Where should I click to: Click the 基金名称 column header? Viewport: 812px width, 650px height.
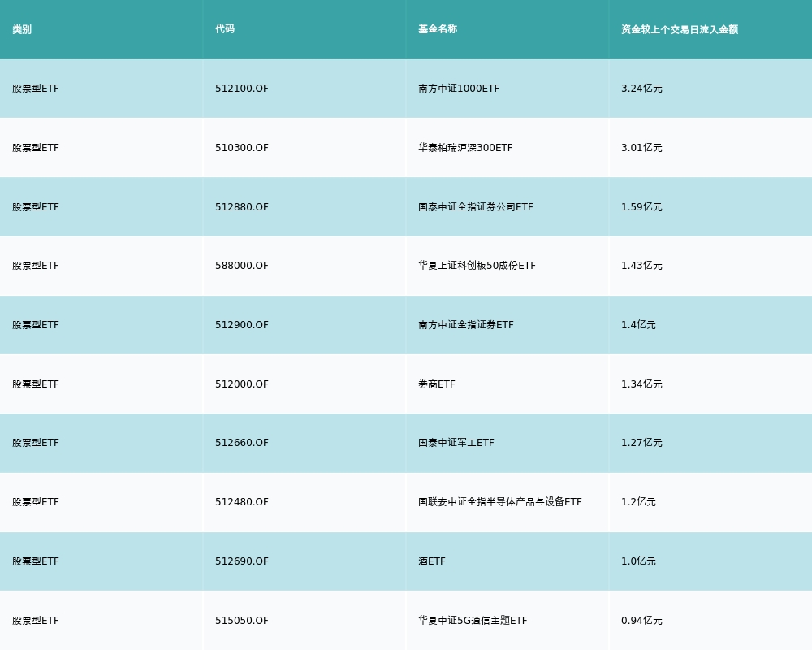coord(438,29)
